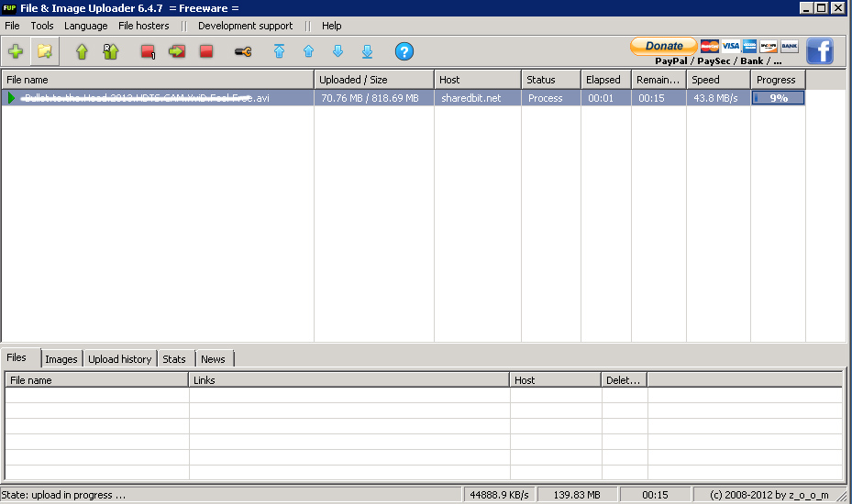
Task: Open the key and wrench accounts icon
Action: tap(243, 51)
